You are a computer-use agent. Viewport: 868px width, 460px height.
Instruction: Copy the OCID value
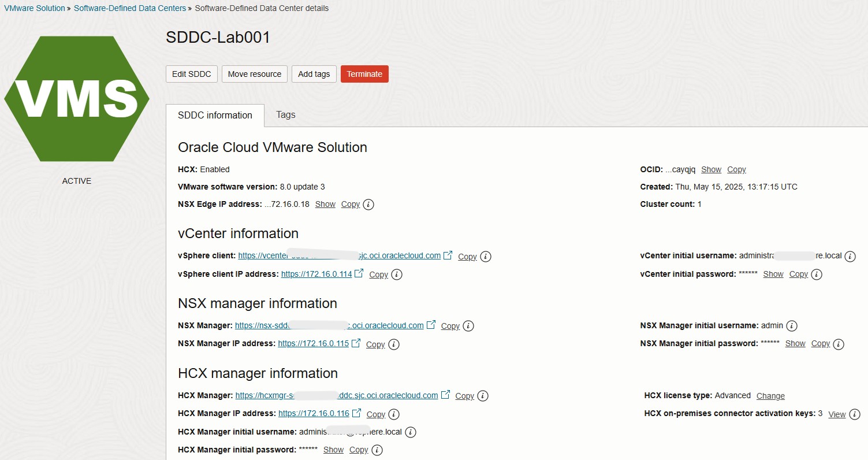coord(736,169)
